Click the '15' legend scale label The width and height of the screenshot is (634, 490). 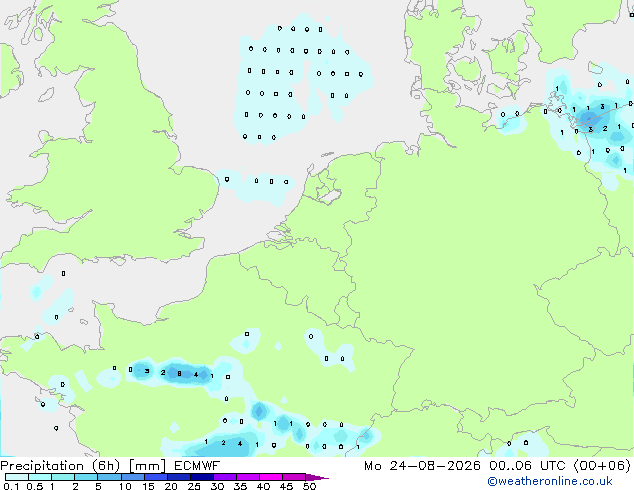click(148, 486)
